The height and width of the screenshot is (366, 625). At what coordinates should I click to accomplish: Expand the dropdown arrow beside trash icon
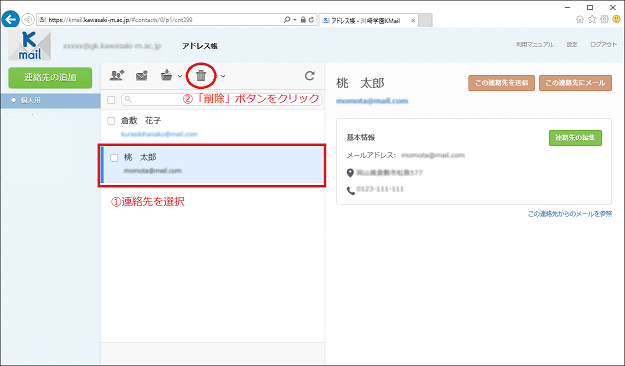point(223,76)
